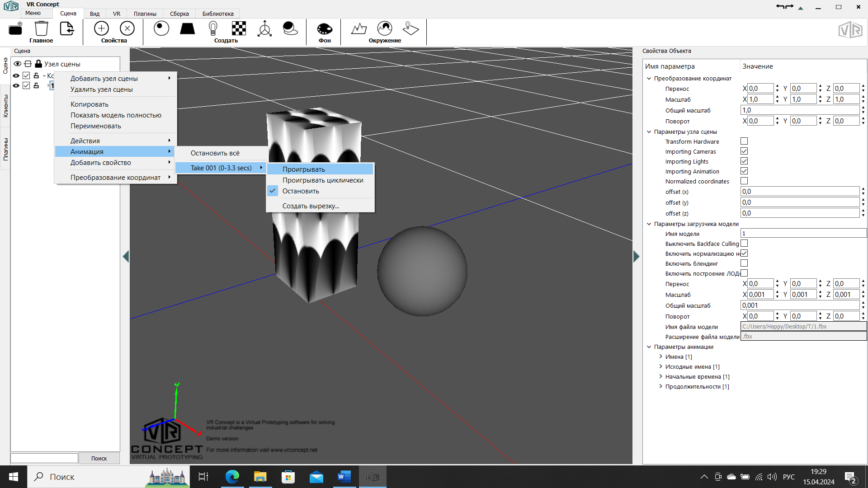Viewport: 868px width, 488px height.
Task: Click the import file icon in toolbar
Action: tap(67, 28)
